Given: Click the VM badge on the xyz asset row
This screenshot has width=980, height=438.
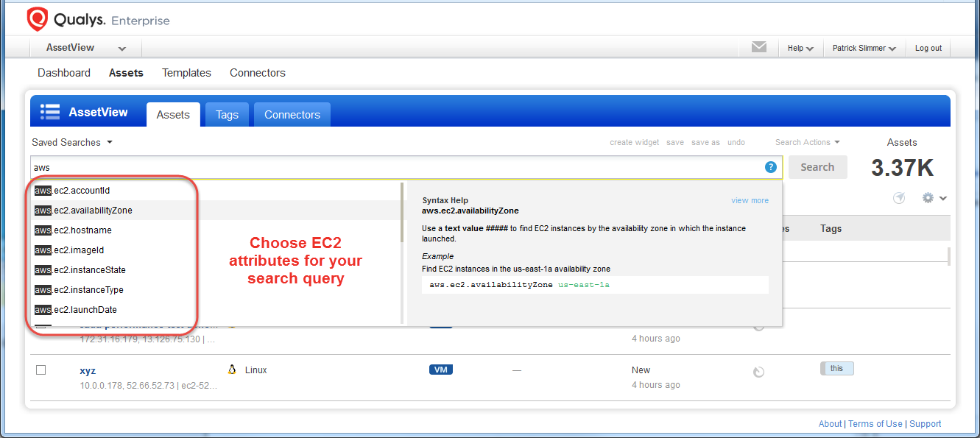Looking at the screenshot, I should 440,370.
